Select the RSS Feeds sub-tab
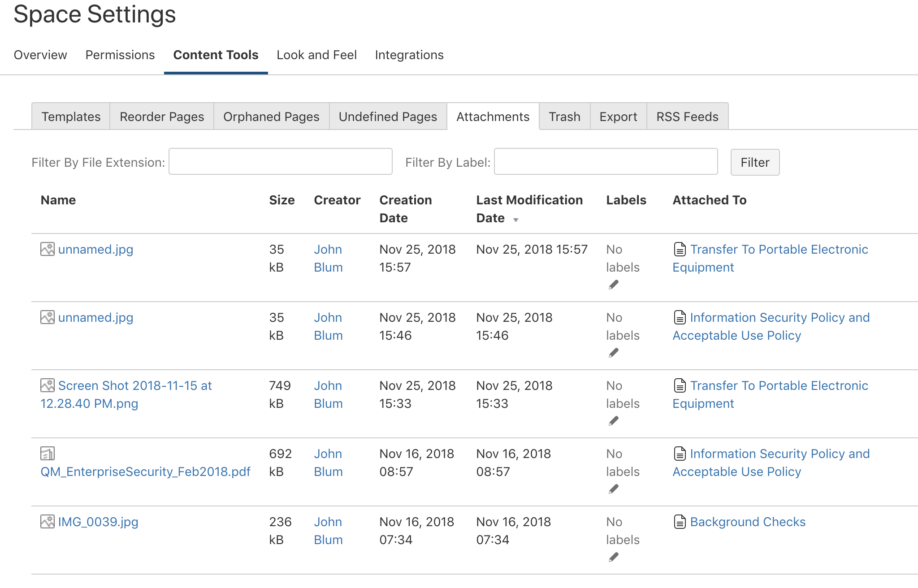This screenshot has height=588, width=918. tap(688, 117)
